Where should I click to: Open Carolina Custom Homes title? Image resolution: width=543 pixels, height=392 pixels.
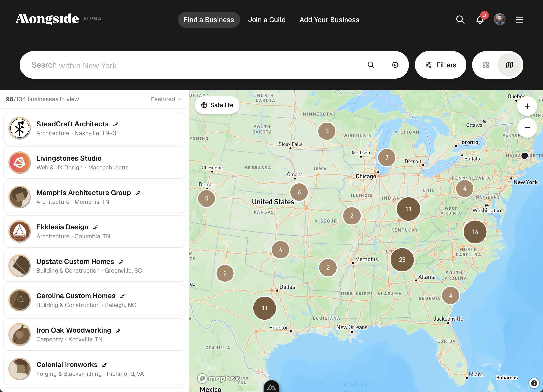click(x=76, y=296)
